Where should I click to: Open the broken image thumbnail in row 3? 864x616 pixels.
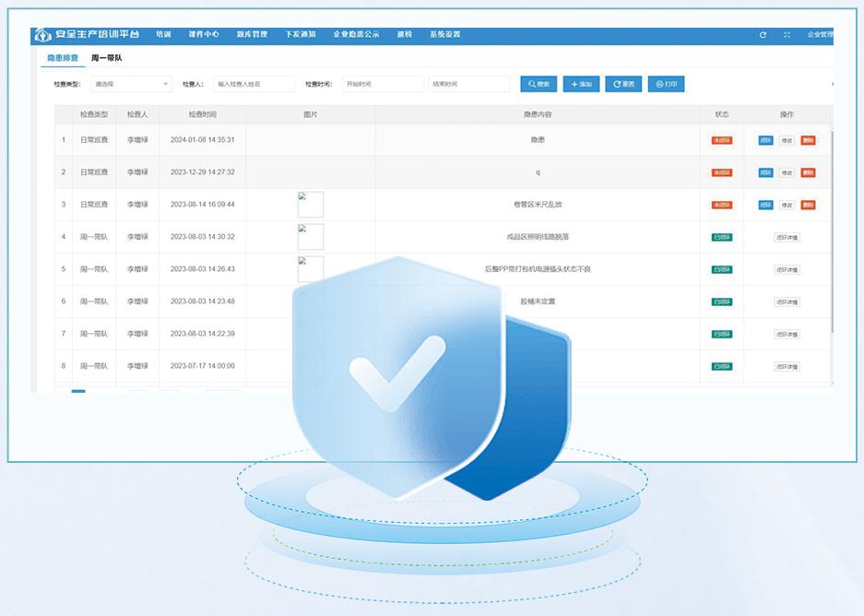pyautogui.click(x=311, y=205)
